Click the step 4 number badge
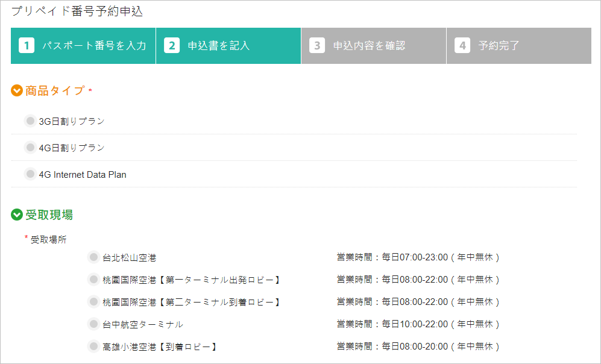 click(462, 46)
